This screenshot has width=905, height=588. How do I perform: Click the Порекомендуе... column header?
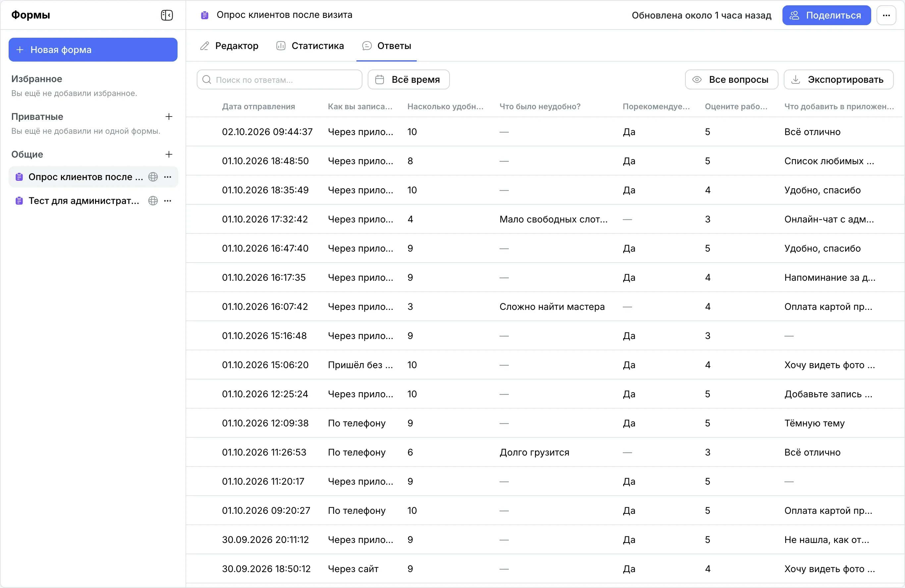(x=656, y=106)
